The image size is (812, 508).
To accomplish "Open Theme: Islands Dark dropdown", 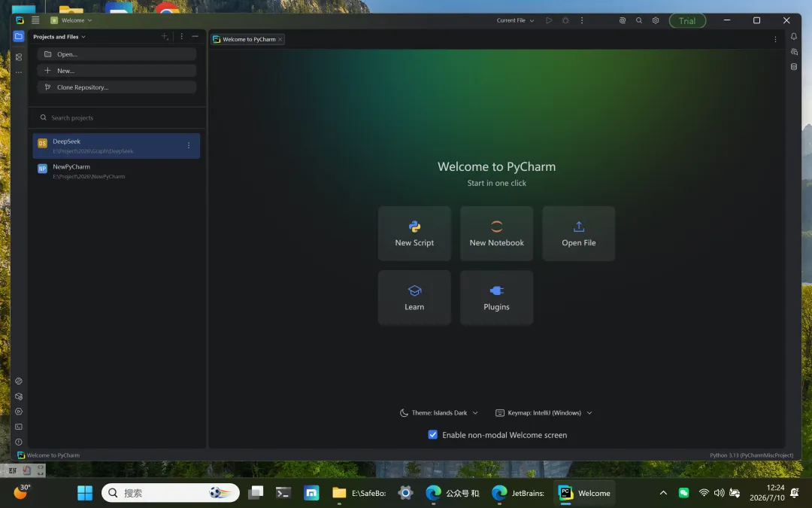I will tap(439, 412).
